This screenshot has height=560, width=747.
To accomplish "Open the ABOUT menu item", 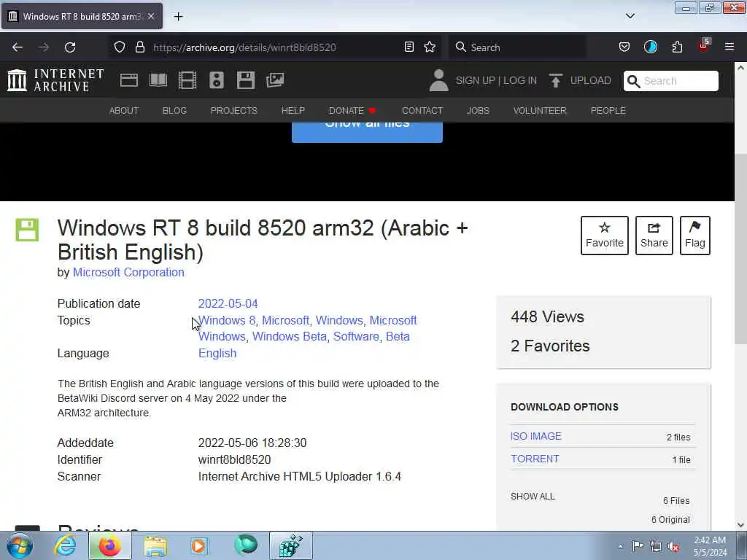I will (124, 111).
